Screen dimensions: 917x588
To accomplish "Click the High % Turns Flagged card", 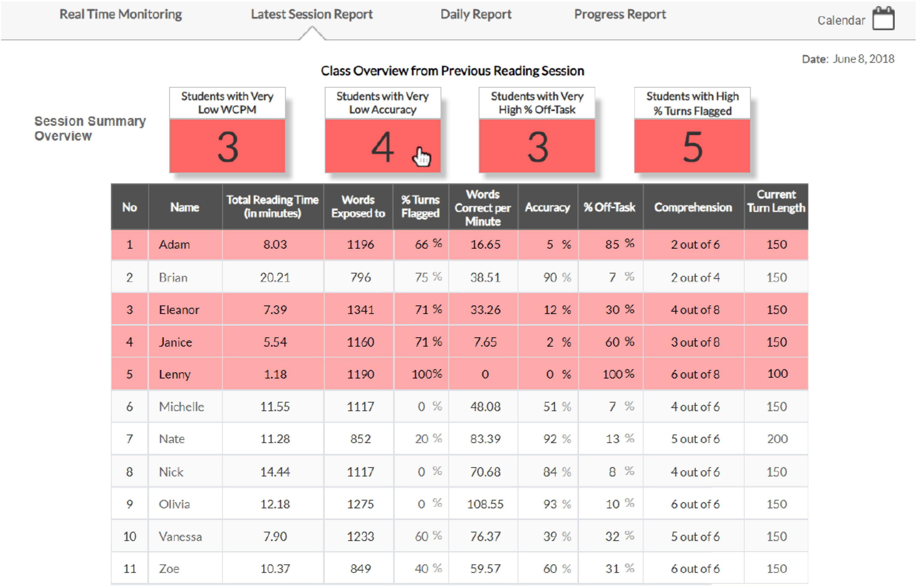I will tap(692, 130).
